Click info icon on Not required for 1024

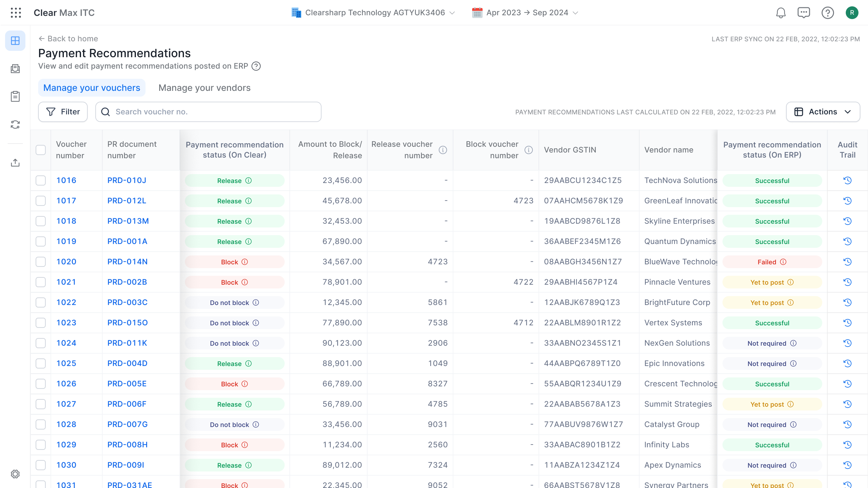point(794,343)
